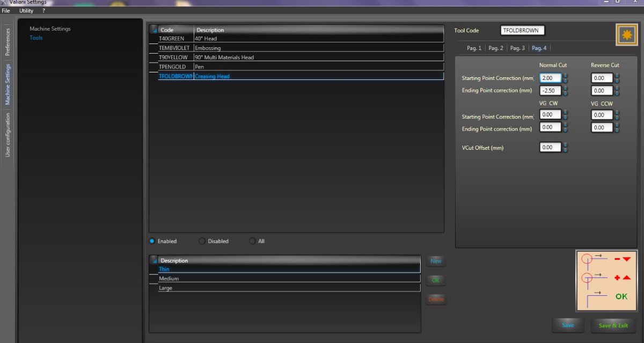Switch to Pag. 3 tab
Image resolution: width=644 pixels, height=343 pixels.
coord(517,48)
